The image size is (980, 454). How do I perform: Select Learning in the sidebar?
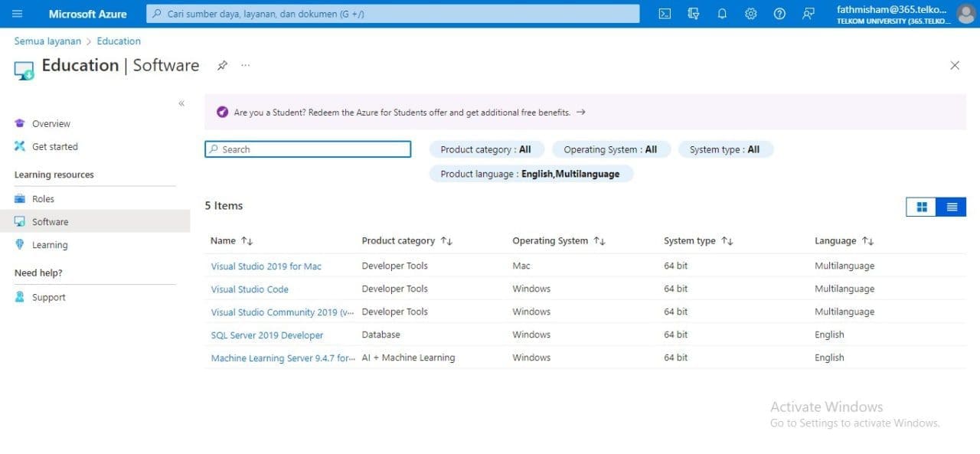[x=50, y=245]
